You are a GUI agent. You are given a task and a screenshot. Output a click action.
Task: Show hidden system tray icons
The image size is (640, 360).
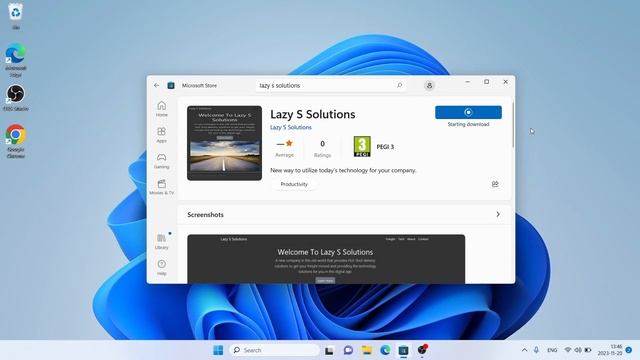[524, 350]
